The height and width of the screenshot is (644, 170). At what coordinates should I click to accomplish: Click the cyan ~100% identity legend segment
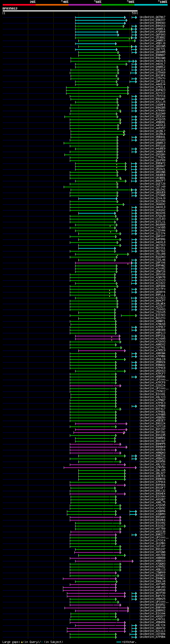pos(151,5)
